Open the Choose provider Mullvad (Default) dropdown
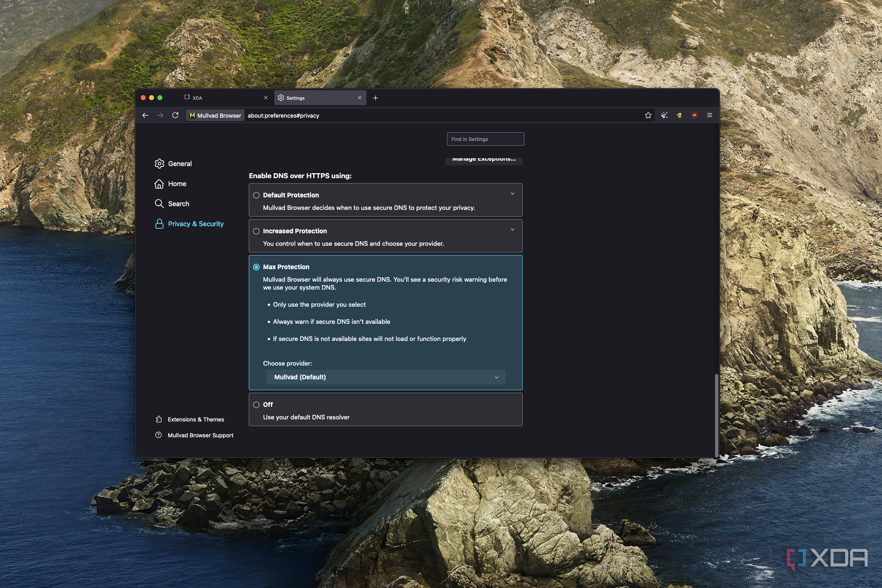This screenshot has width=882, height=588. pos(386,377)
